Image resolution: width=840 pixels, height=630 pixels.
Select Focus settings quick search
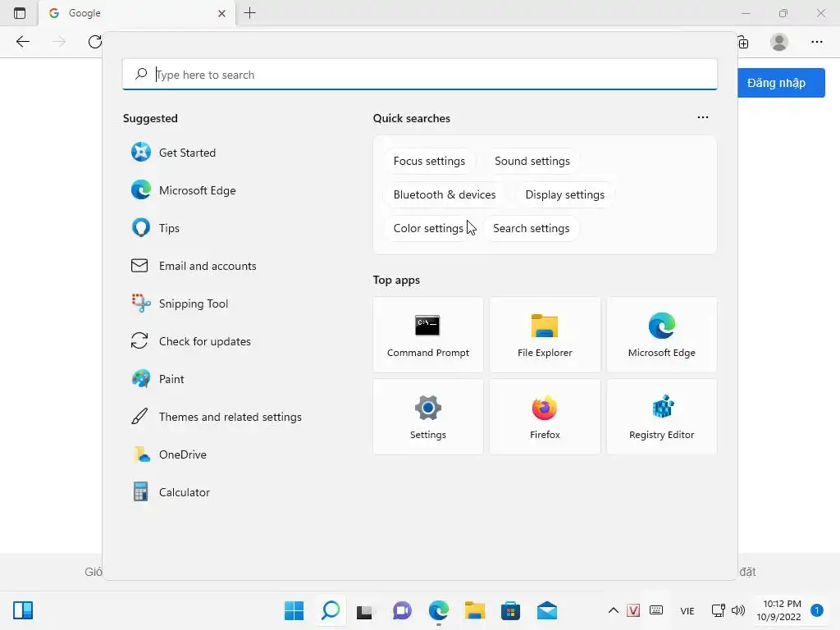(429, 162)
